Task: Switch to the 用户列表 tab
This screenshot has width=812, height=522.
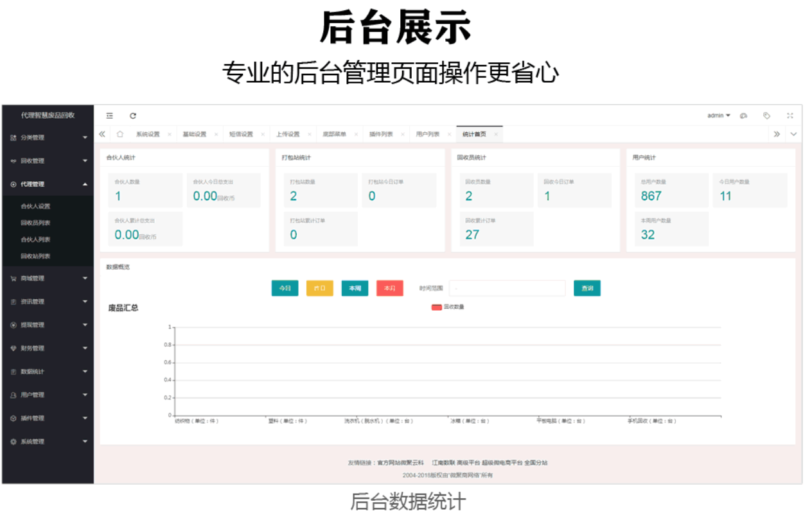Action: pos(427,134)
